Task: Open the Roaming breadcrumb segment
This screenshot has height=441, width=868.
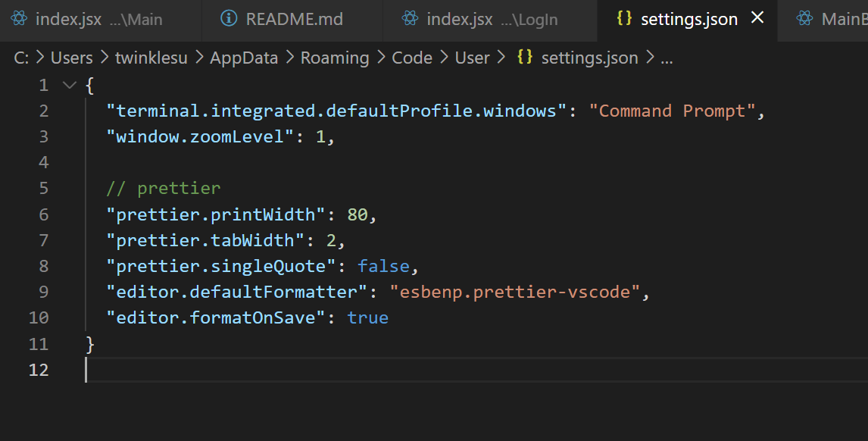Action: pos(334,58)
